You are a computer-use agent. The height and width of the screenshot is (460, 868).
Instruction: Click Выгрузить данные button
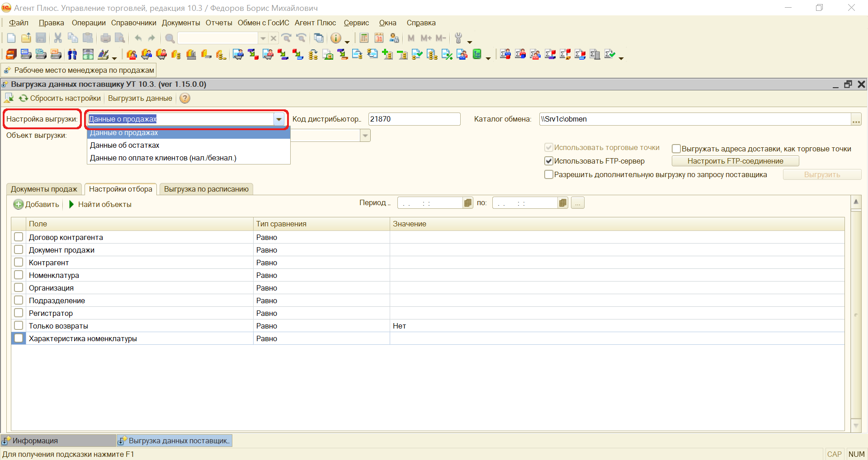140,98
